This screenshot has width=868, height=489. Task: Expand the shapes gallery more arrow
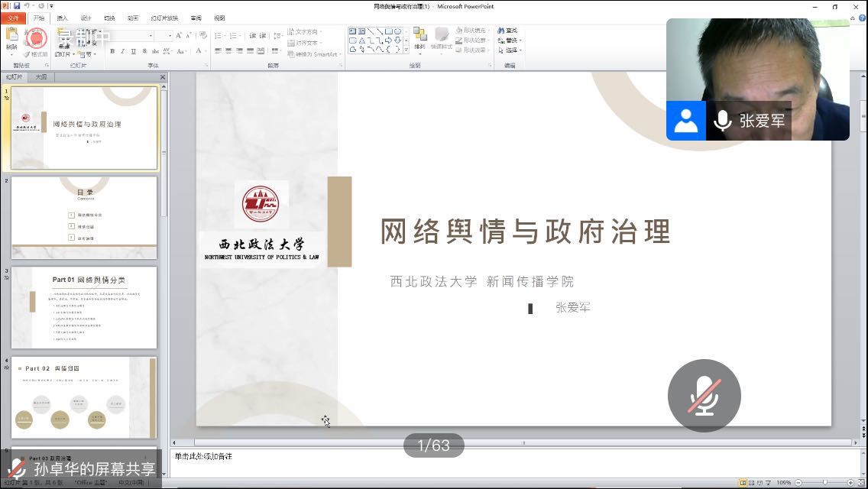click(x=405, y=49)
